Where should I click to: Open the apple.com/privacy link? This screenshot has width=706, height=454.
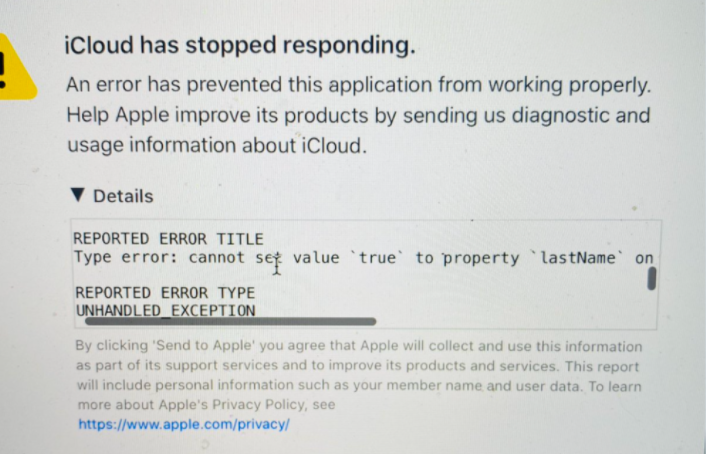184,424
